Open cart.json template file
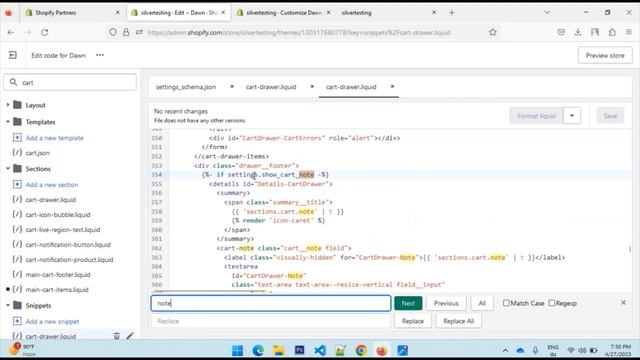640x360 pixels. click(x=38, y=153)
